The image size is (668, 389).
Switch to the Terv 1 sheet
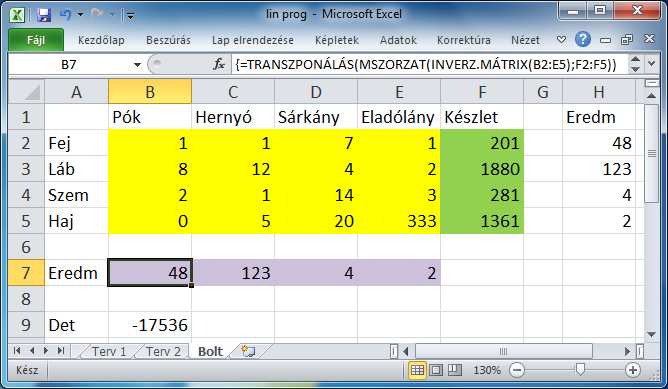(x=109, y=352)
